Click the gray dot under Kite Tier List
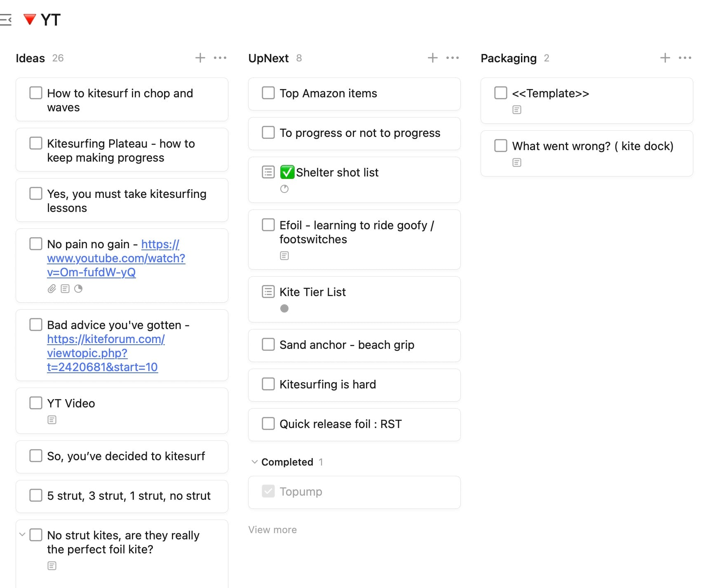Screen dimensions: 704x588 (284, 308)
